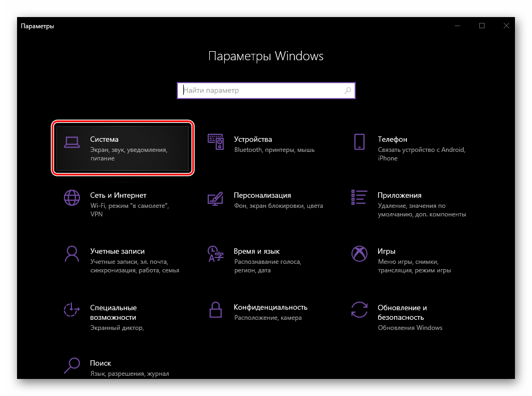Click the text "Фон, экран блокировки, цвета"
This screenshot has height=396, width=532.
coord(279,206)
